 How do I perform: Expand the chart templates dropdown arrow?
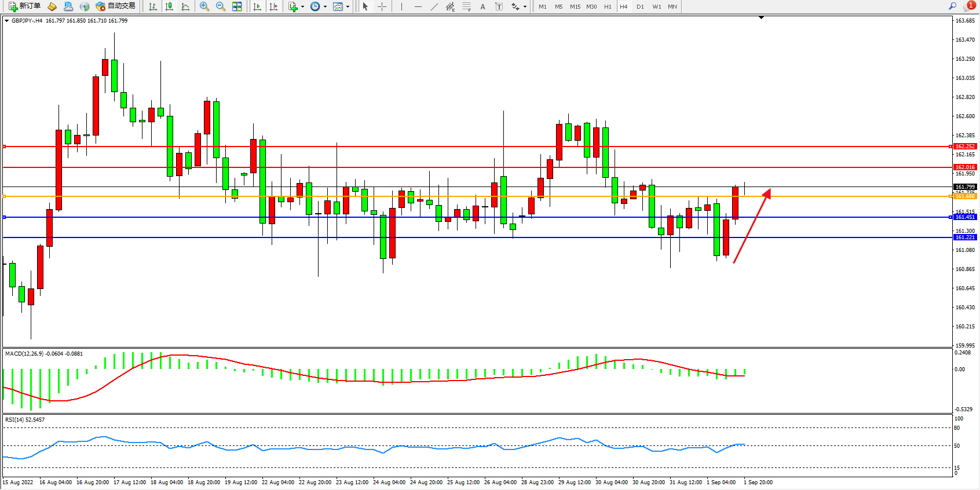pyautogui.click(x=348, y=7)
